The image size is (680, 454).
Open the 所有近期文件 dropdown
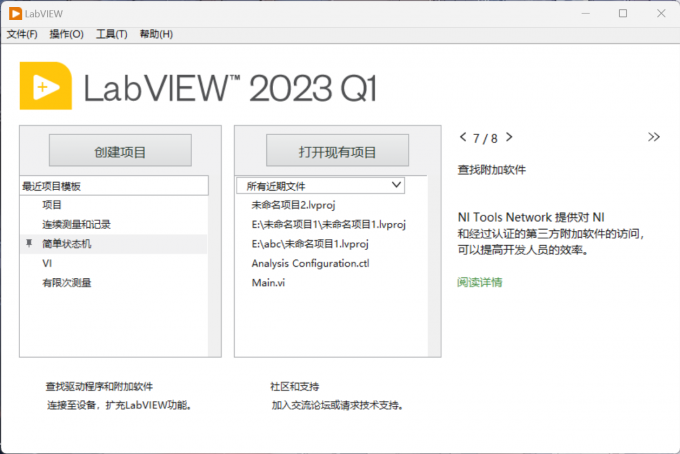(x=320, y=186)
